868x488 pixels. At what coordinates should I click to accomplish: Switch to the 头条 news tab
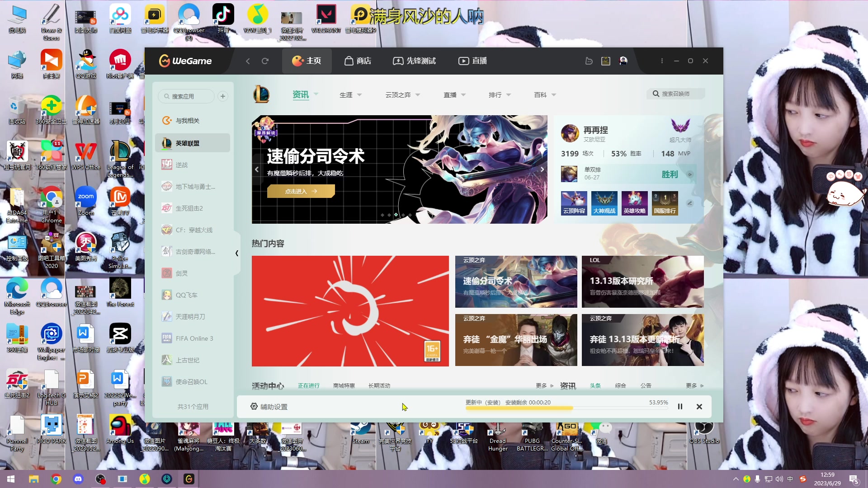tap(595, 385)
